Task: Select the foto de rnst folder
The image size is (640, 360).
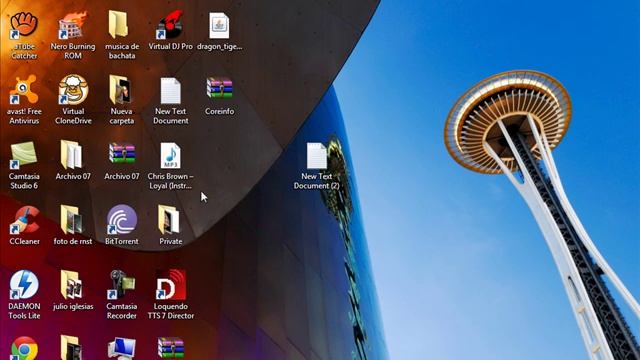Action: [72, 220]
